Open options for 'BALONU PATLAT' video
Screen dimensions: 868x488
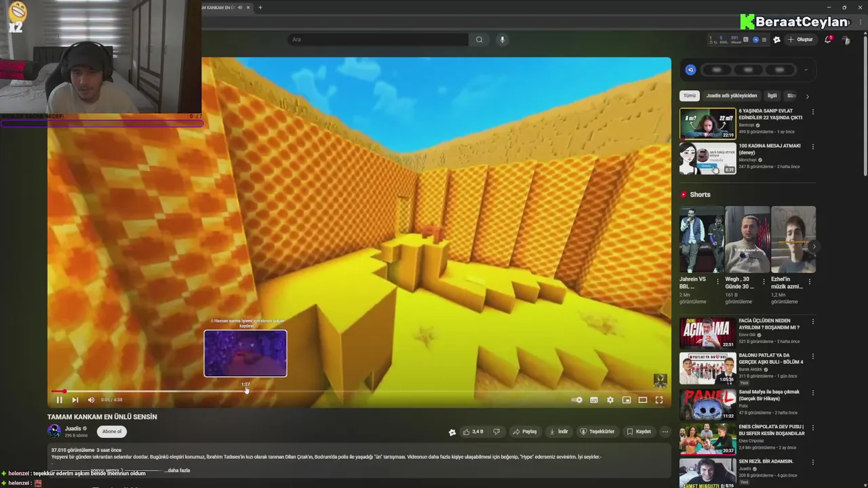(813, 357)
